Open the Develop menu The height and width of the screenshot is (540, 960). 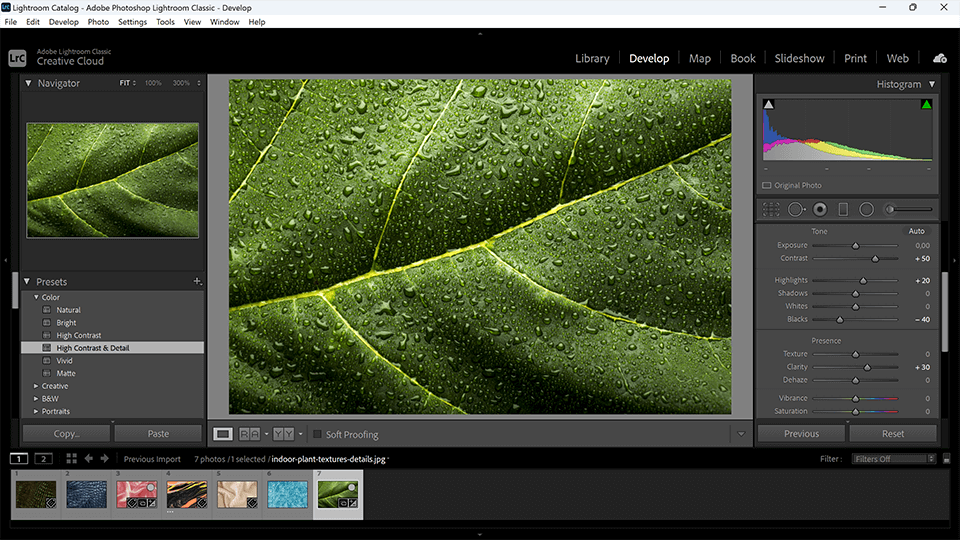point(64,21)
